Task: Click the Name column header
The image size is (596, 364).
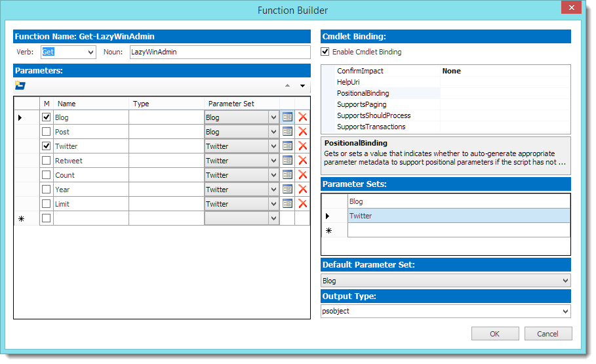Action: point(91,104)
